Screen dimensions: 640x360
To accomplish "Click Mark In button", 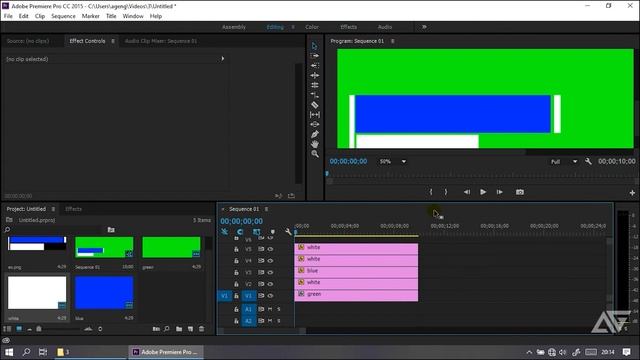I will [431, 192].
